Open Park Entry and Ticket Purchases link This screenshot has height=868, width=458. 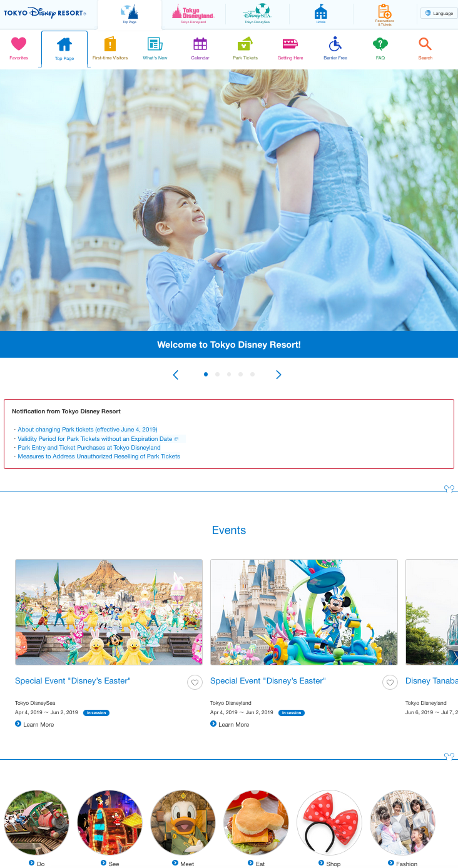[x=89, y=447]
